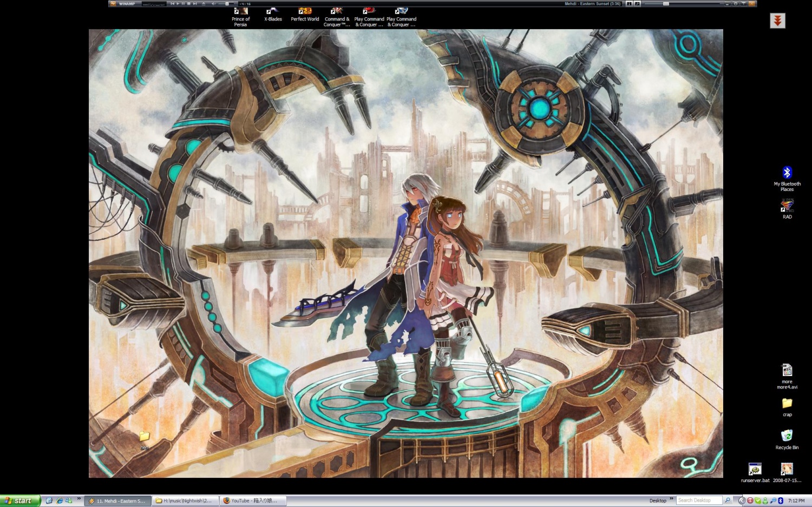Screen dimensions: 812x507
Task: Select the more more4.avi file
Action: coord(787,377)
